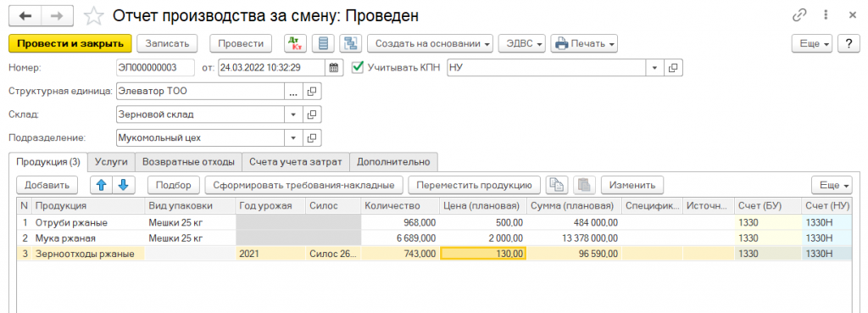The image size is (868, 313).
Task: Open Дт/Кт document postings icon
Action: (295, 43)
